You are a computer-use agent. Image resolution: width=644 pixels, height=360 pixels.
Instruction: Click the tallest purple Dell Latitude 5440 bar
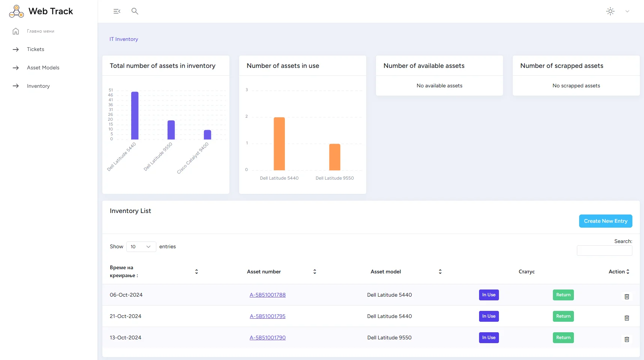click(135, 115)
